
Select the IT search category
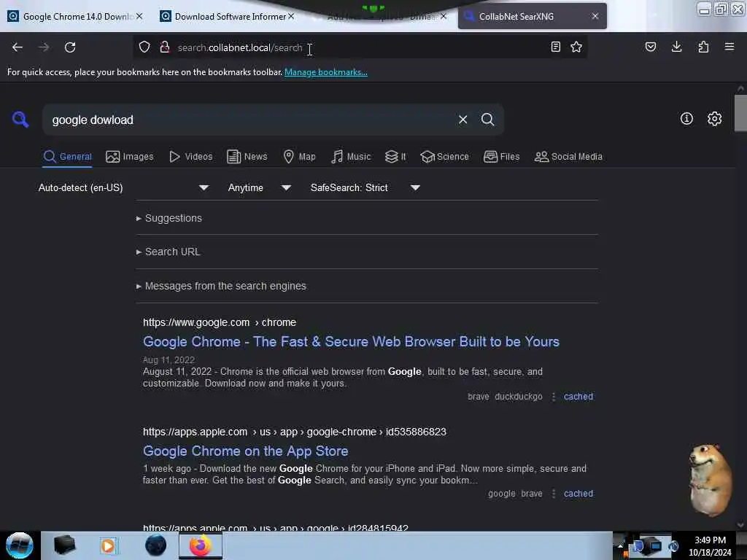point(395,157)
